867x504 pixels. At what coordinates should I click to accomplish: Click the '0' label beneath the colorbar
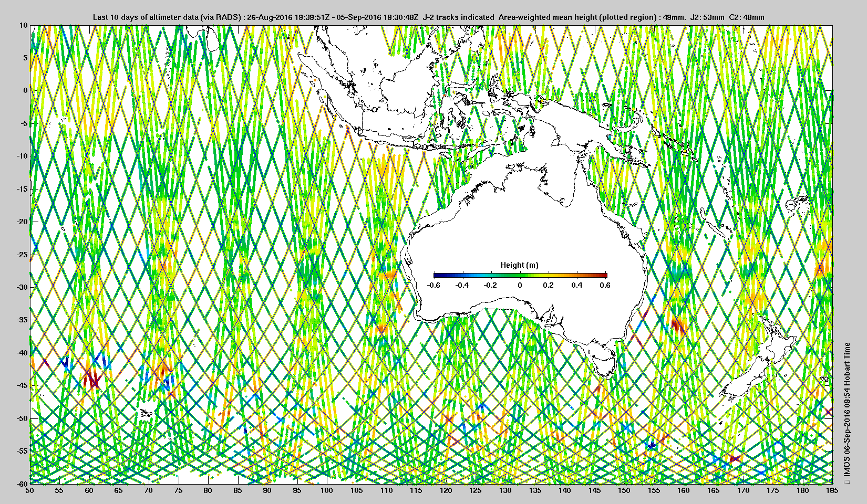click(x=520, y=285)
